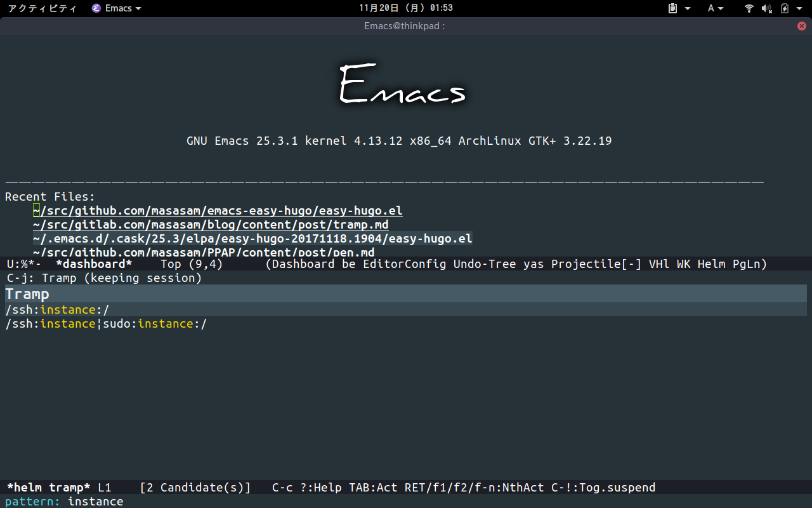Click the pattern: input with instance
This screenshot has height=508, width=812.
point(406,502)
